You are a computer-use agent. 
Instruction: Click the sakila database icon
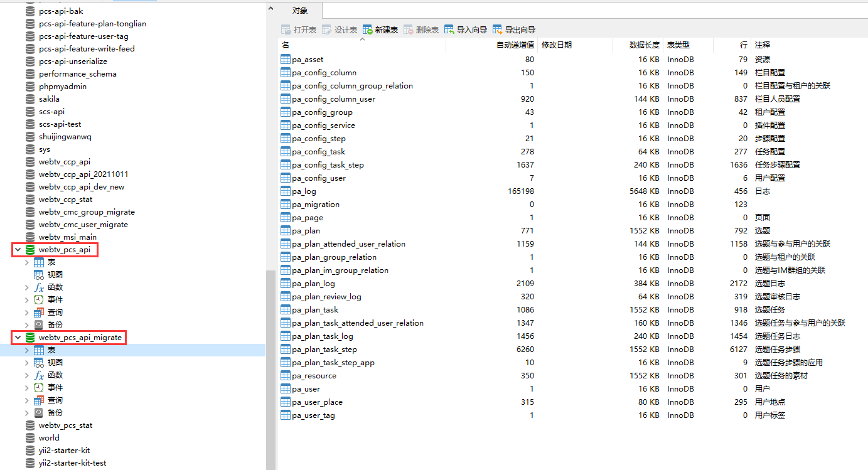coord(30,99)
